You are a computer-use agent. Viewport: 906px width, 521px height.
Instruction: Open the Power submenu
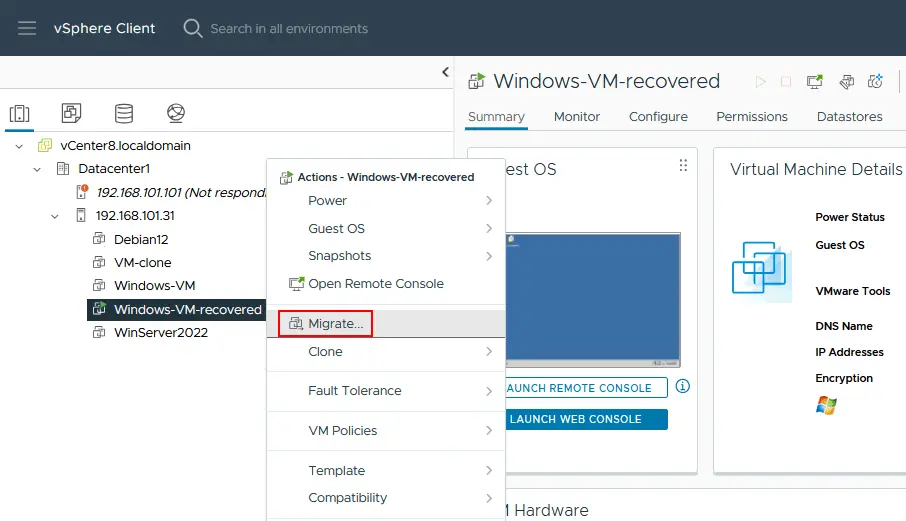pyautogui.click(x=385, y=200)
